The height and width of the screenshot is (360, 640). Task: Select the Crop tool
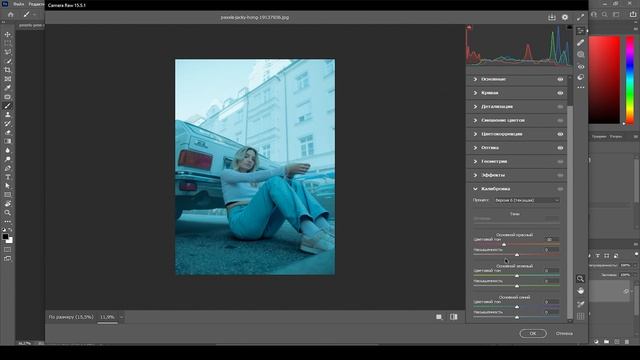(x=7, y=70)
